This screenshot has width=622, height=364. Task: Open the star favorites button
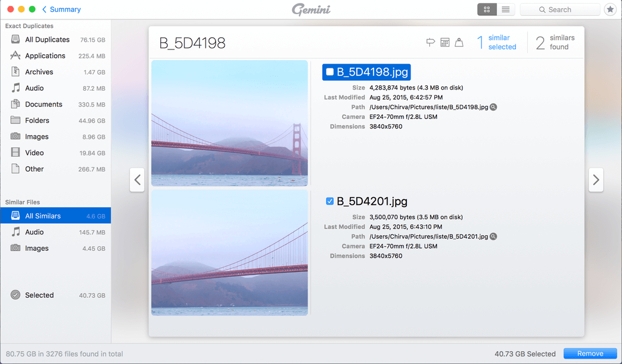click(610, 9)
